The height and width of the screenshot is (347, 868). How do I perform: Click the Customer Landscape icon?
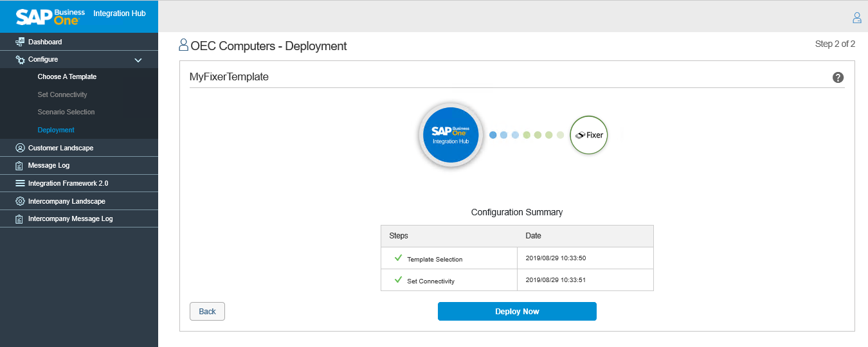(20, 148)
